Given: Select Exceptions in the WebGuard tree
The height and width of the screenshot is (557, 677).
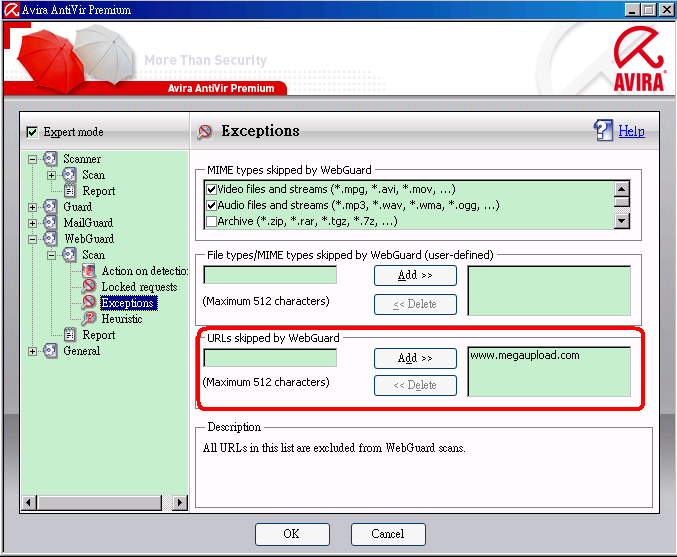Looking at the screenshot, I should point(127,303).
